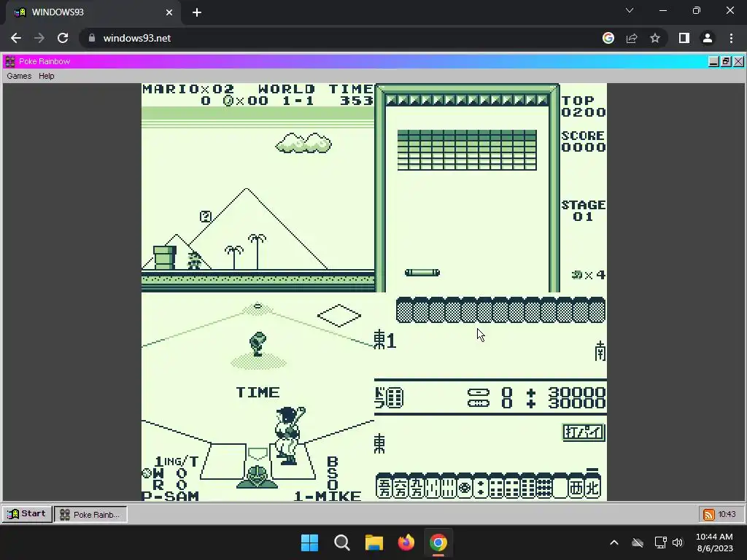Open the Help menu
747x560 pixels.
pos(46,76)
